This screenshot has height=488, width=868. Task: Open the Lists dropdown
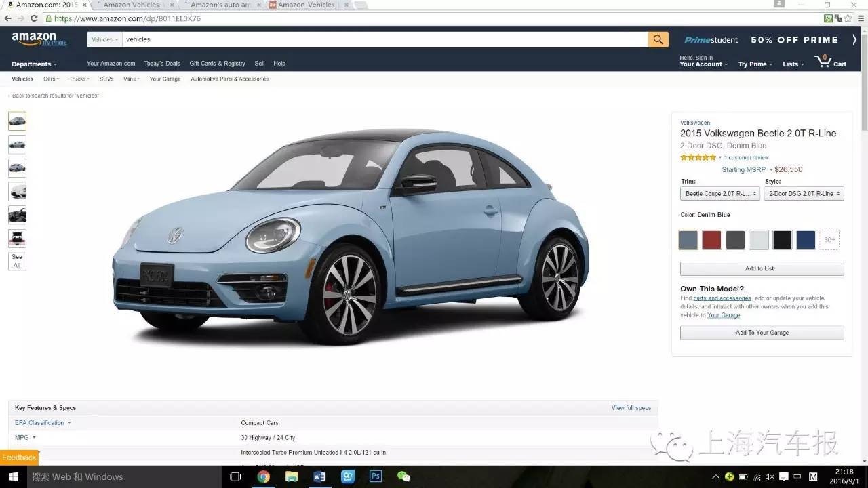793,64
